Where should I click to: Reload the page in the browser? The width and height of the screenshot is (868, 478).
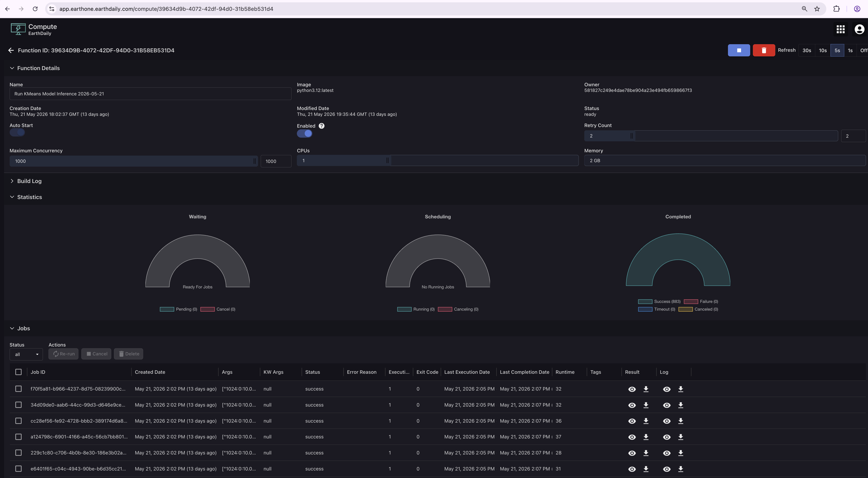click(x=35, y=9)
